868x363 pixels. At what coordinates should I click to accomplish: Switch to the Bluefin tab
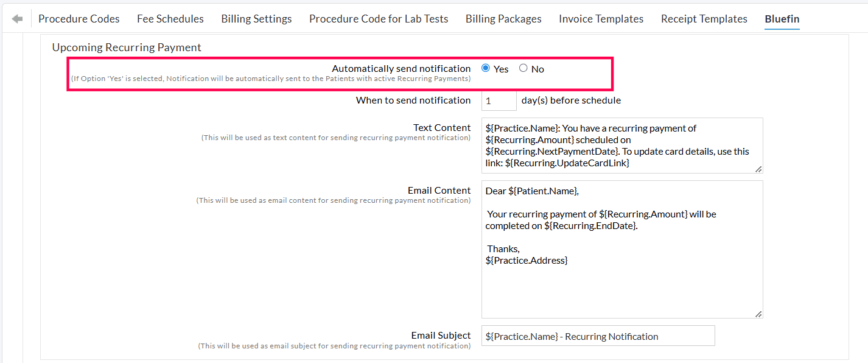(x=782, y=18)
